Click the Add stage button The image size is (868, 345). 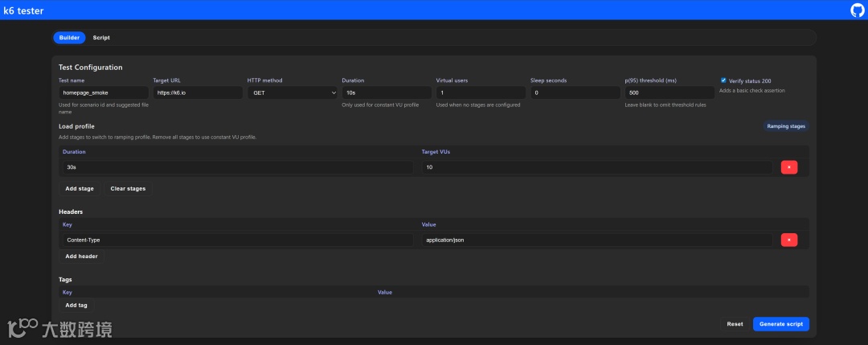click(x=80, y=188)
